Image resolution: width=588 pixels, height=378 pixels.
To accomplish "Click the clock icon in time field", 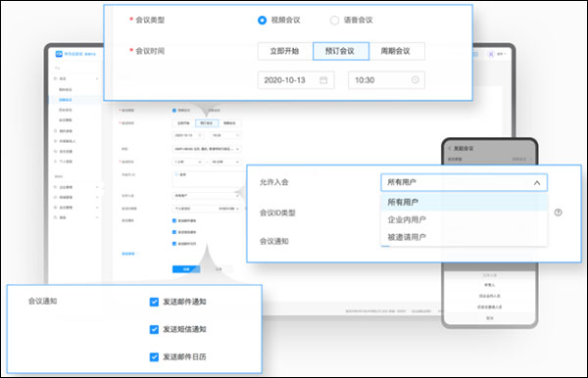I will tap(416, 79).
